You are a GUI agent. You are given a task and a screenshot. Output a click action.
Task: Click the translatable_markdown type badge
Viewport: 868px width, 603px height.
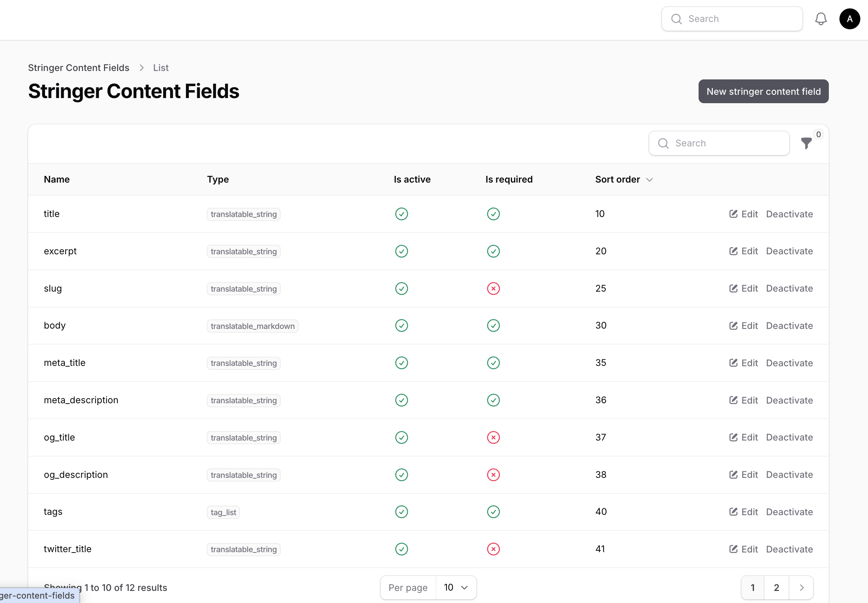[252, 326]
